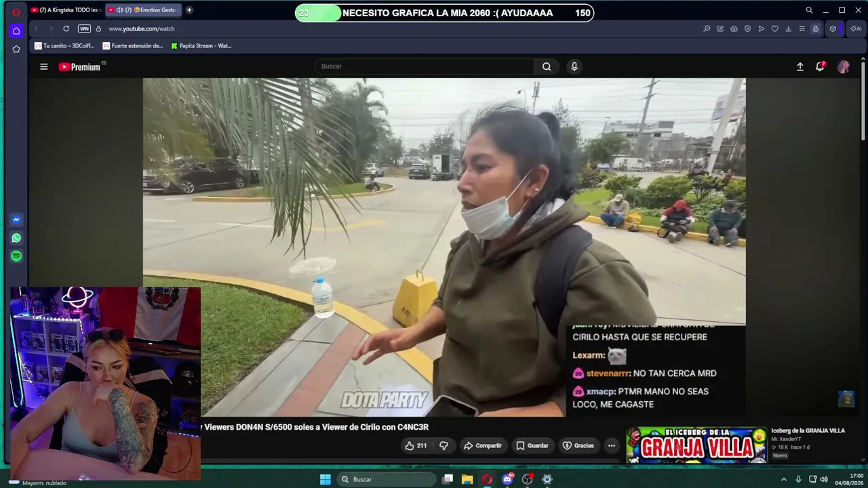
Task: Open more actions three-dot menu
Action: (x=612, y=445)
